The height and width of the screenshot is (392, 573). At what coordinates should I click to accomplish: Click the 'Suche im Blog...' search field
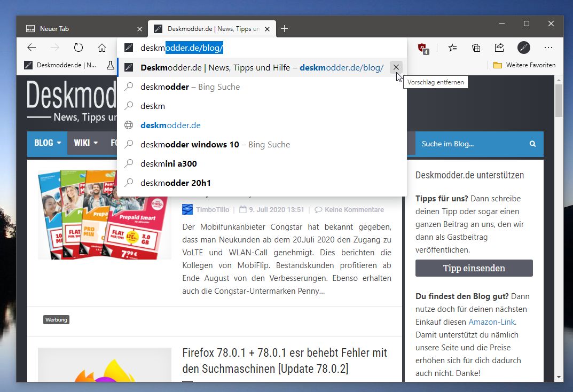(472, 144)
